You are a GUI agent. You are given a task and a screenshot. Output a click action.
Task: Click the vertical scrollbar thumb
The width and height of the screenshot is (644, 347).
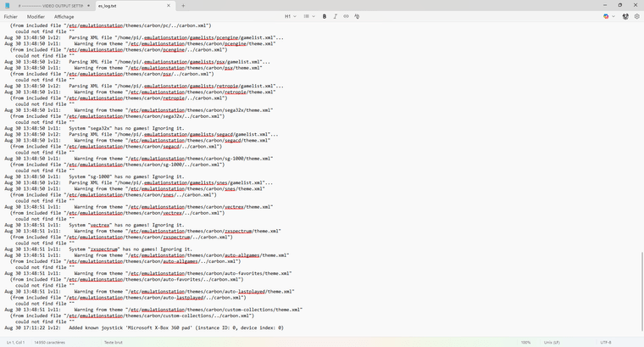pos(642,291)
